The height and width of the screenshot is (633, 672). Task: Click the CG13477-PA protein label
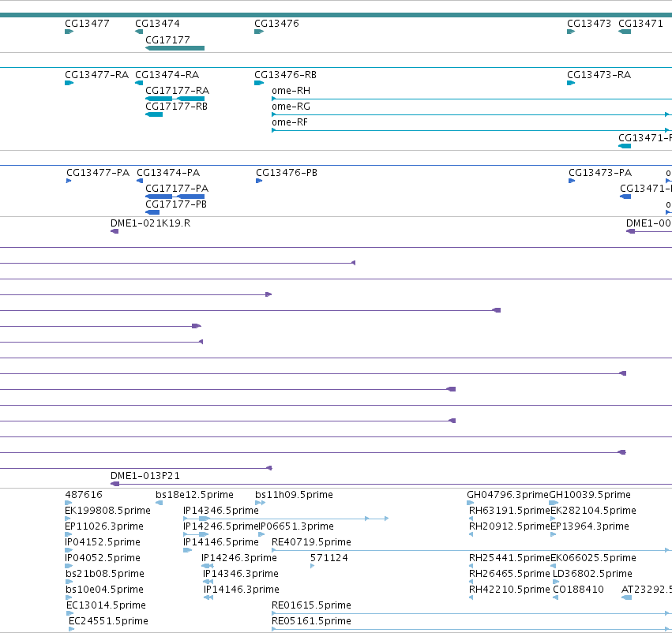[98, 173]
